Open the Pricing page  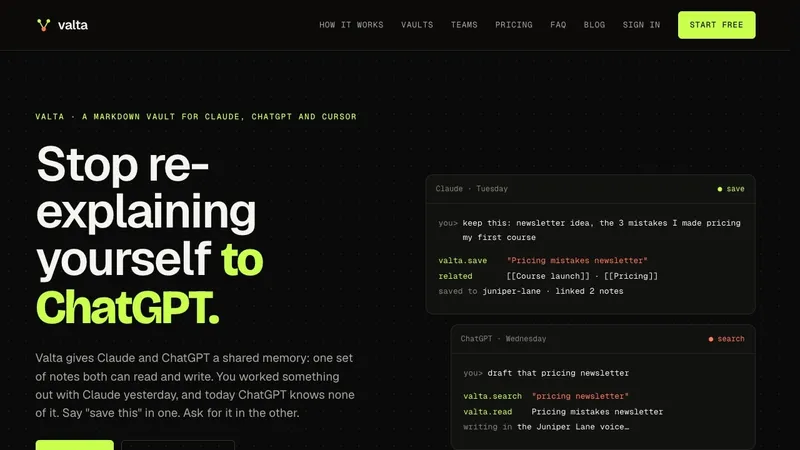(513, 25)
